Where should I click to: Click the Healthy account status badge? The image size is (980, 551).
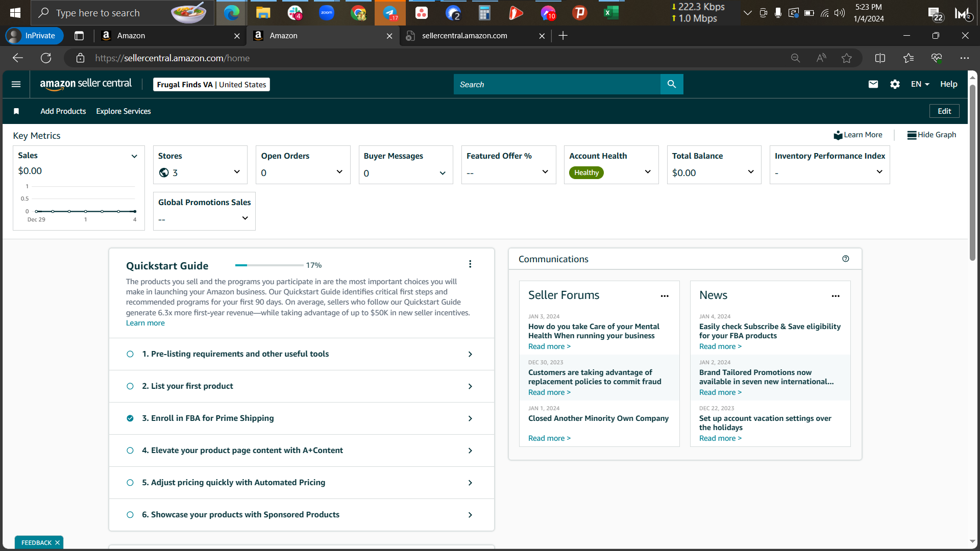(x=586, y=173)
